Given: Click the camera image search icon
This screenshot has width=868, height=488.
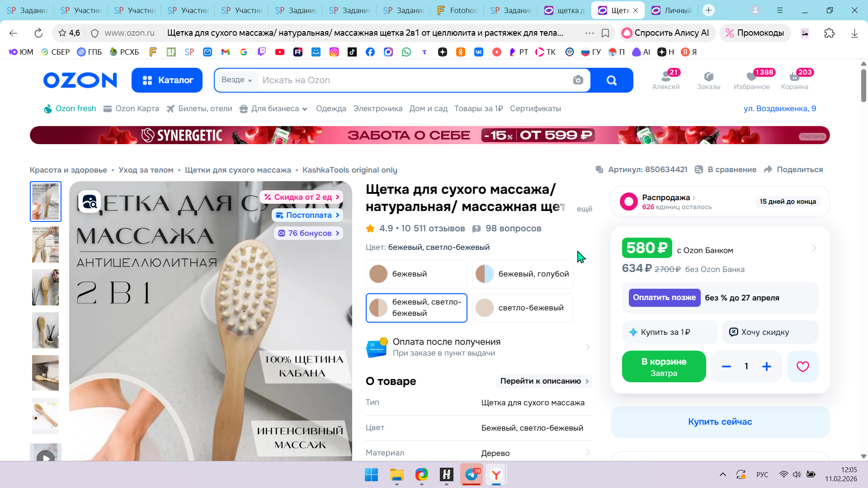Looking at the screenshot, I should pos(578,80).
